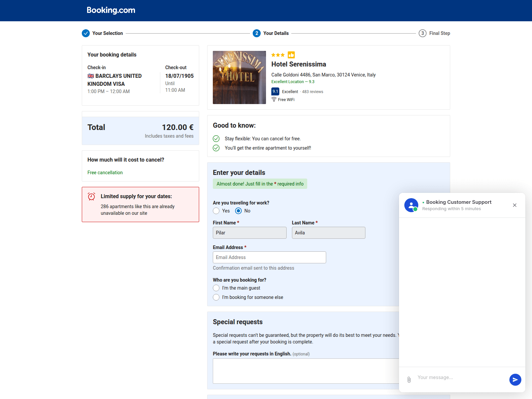The image size is (532, 399).
Task: Select Yes for traveling for work
Action: click(216, 211)
